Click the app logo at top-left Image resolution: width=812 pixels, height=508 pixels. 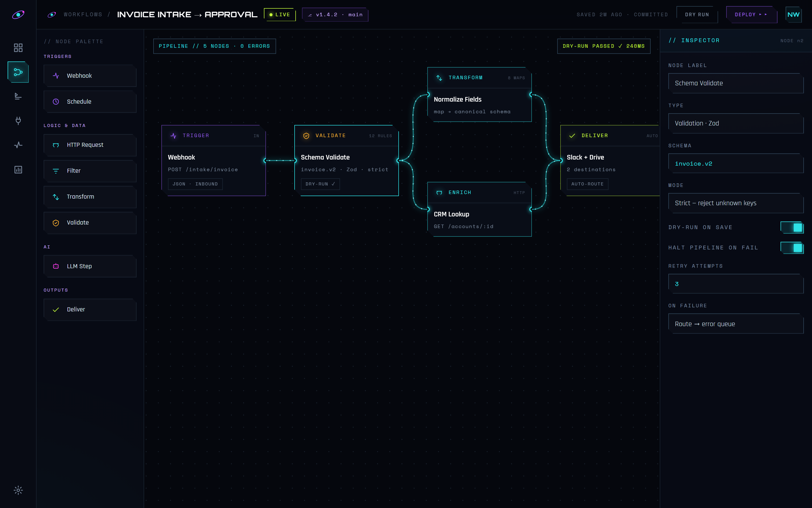pos(18,15)
